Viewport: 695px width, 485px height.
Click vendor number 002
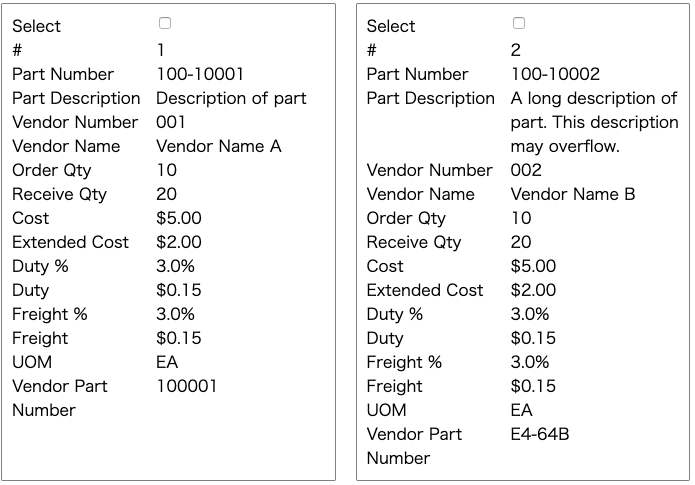pos(526,170)
